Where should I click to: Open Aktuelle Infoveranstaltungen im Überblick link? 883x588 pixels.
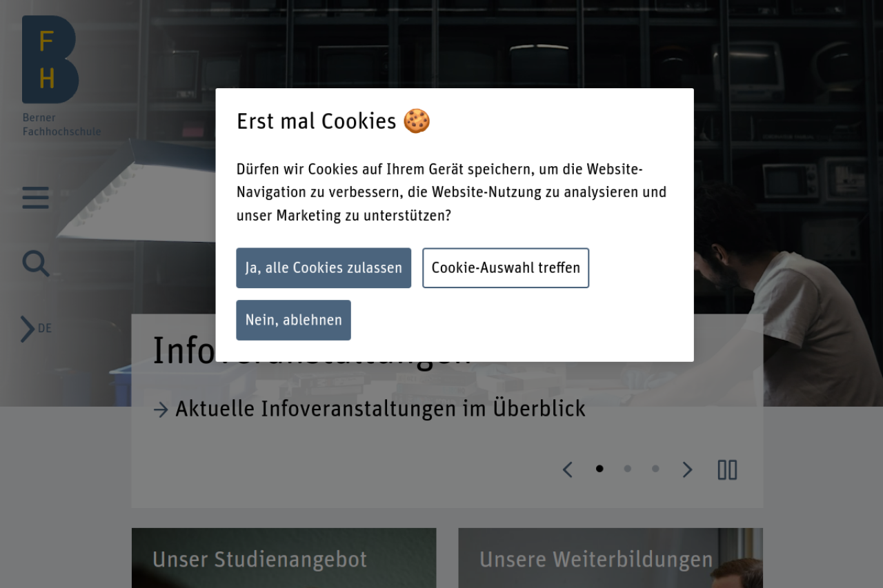point(380,409)
